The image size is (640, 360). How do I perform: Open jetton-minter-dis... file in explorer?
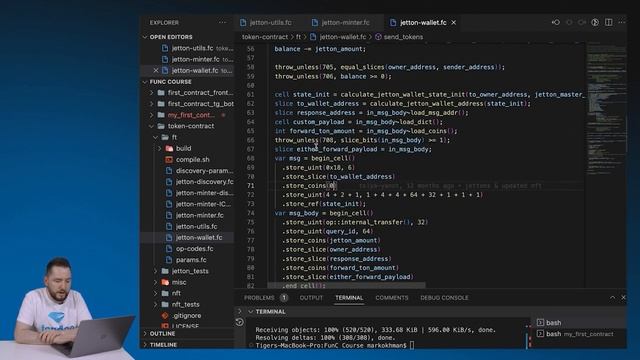click(204, 193)
